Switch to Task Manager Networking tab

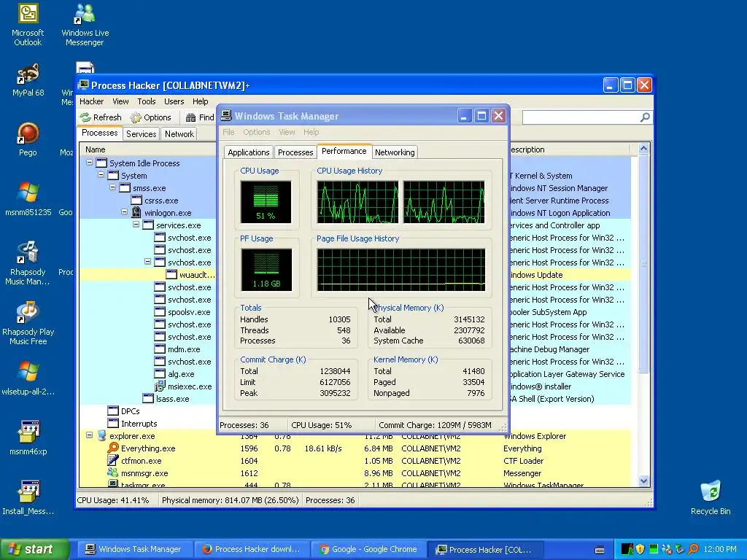[395, 152]
